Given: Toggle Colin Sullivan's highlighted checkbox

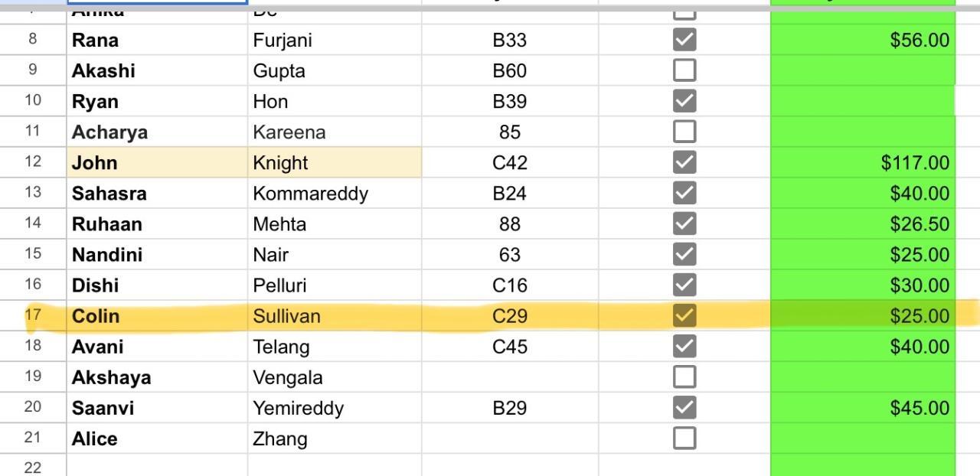Looking at the screenshot, I should pyautogui.click(x=684, y=315).
